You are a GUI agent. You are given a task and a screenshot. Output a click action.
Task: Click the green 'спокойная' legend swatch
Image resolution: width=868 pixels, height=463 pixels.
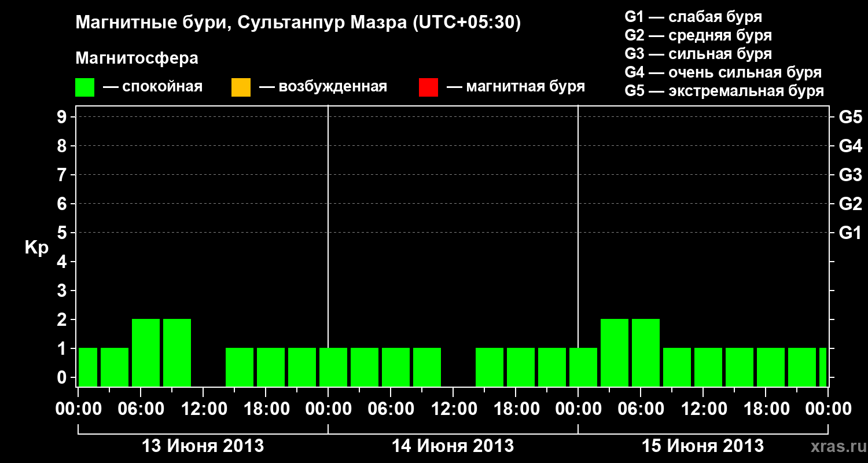[x=85, y=87]
